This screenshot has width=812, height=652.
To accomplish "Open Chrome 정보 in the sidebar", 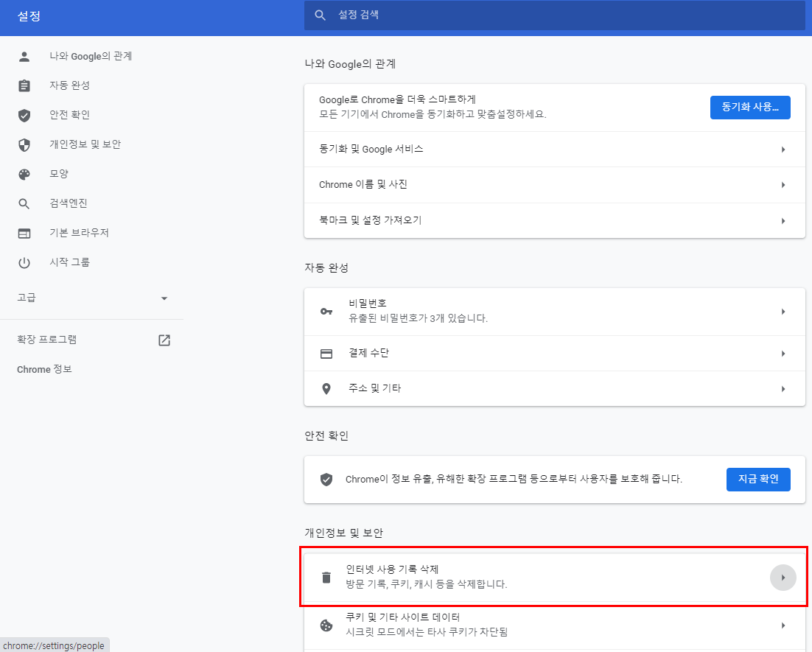I will (x=44, y=369).
